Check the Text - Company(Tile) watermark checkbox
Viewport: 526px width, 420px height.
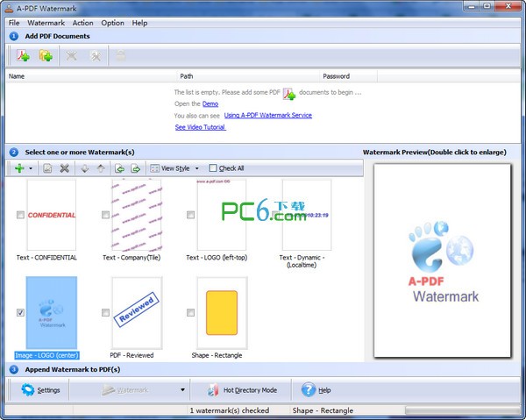click(106, 215)
